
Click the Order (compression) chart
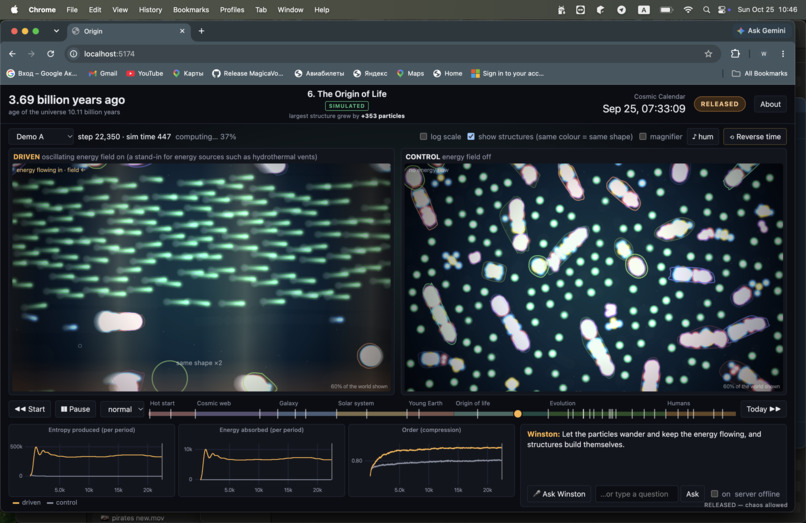pos(431,460)
